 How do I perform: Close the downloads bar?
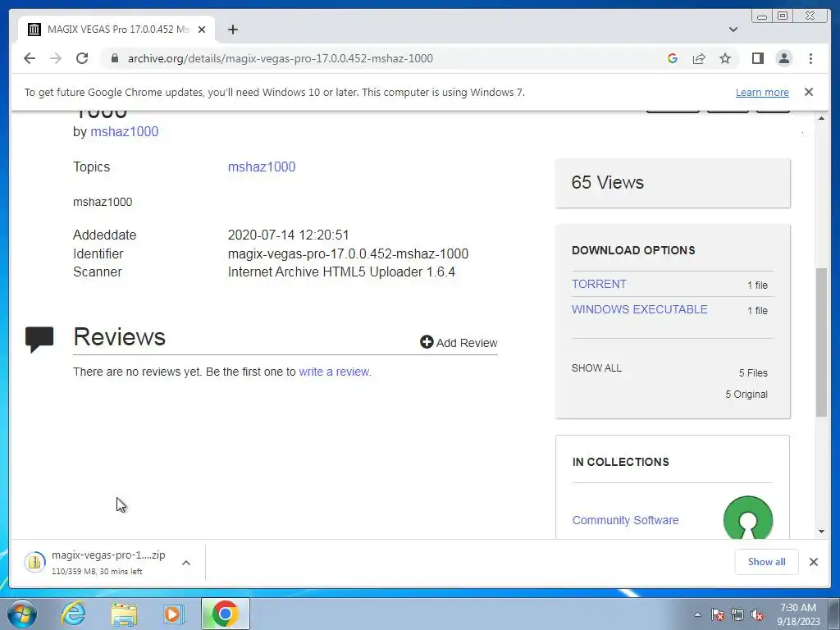click(813, 561)
